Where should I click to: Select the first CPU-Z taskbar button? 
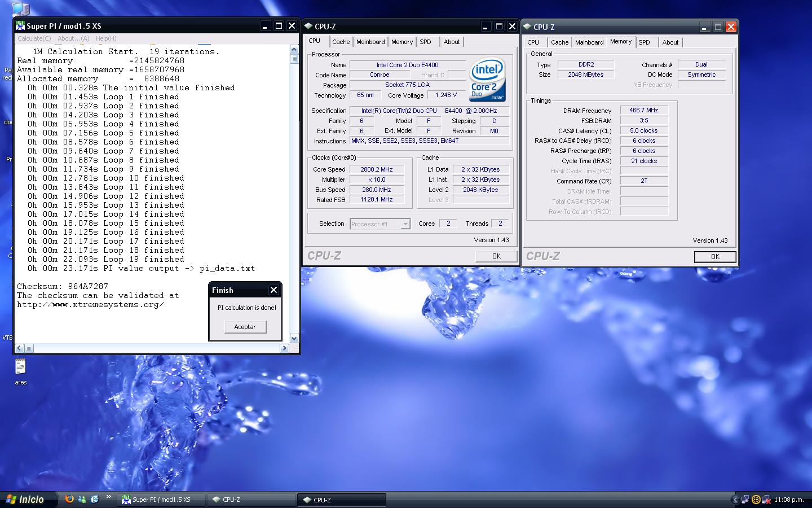tap(252, 500)
